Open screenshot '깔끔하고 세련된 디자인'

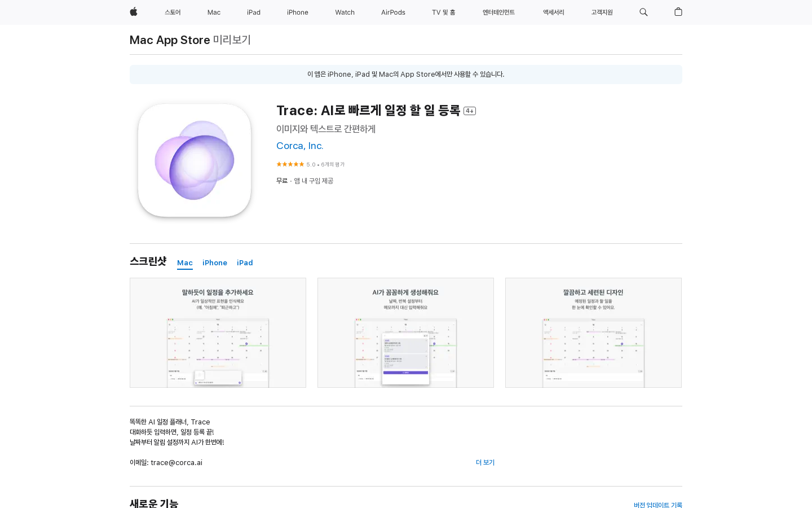click(593, 332)
